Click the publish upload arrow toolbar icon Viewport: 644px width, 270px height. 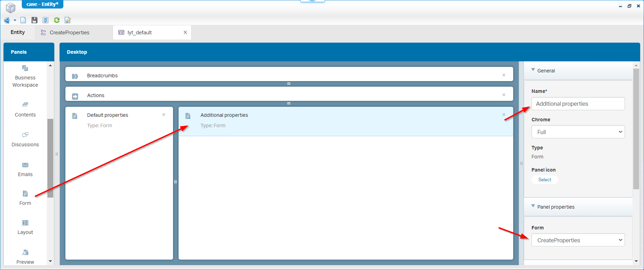pos(45,20)
